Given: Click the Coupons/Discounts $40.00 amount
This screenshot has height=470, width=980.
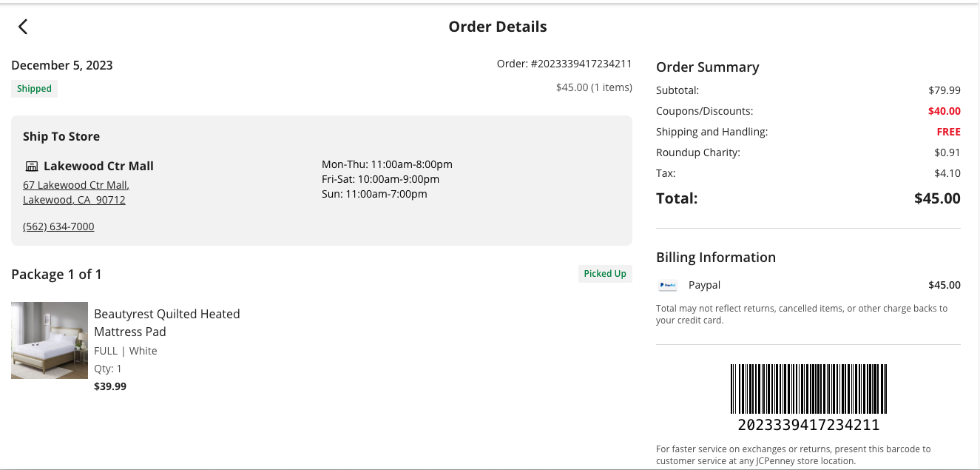Looking at the screenshot, I should [944, 111].
